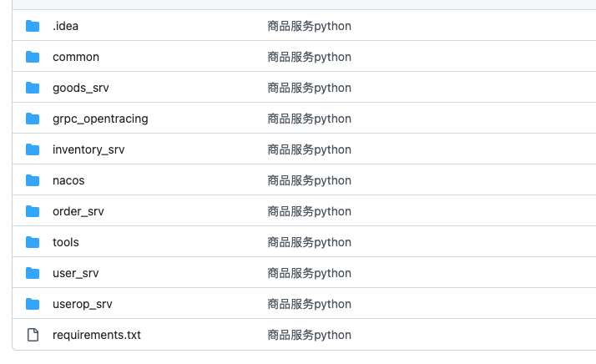The image size is (596, 364).
Task: Open the userop_srv directory name
Action: point(83,304)
